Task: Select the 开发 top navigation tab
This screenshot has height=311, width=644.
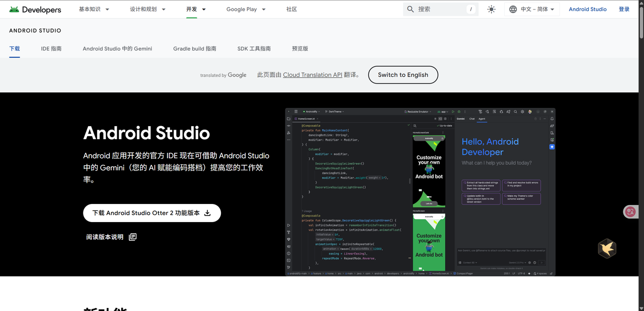Action: (x=191, y=9)
